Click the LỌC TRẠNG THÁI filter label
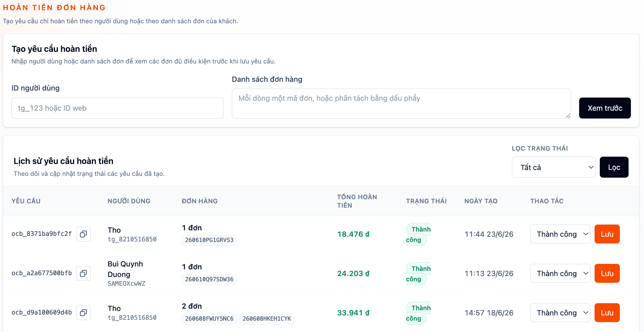 click(540, 148)
